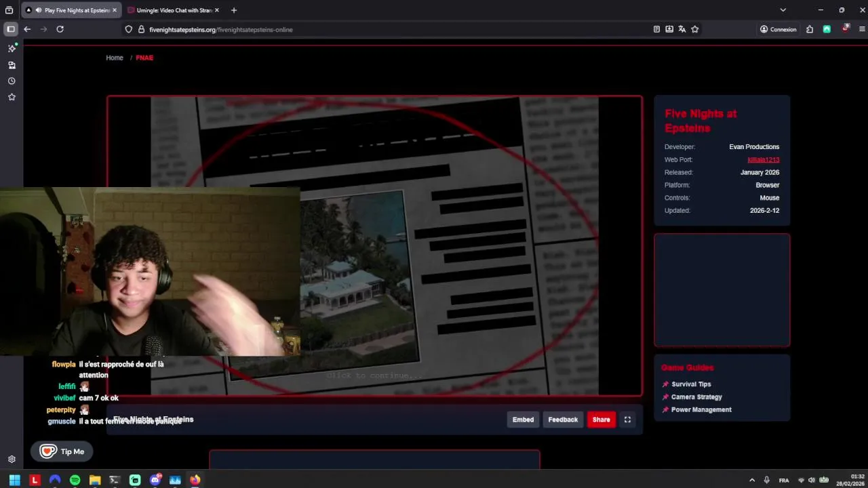Open sidebar settings gear icon
The height and width of the screenshot is (488, 868).
[12, 459]
